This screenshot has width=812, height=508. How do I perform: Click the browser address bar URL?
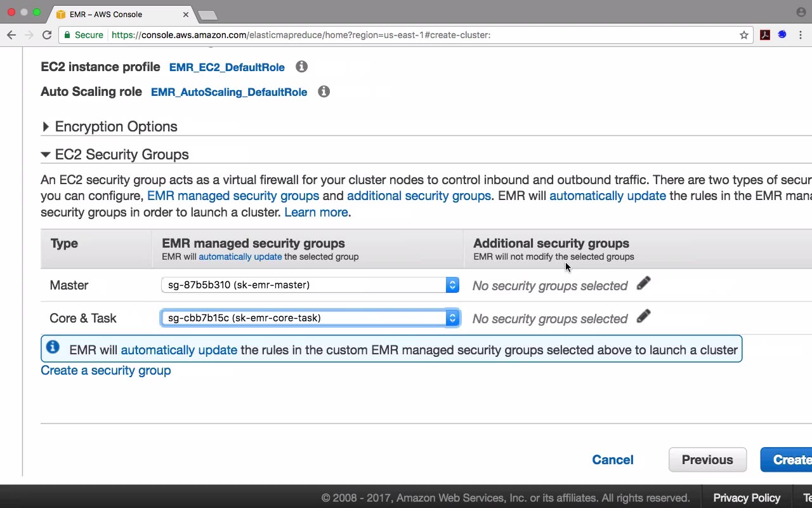pyautogui.click(x=301, y=35)
